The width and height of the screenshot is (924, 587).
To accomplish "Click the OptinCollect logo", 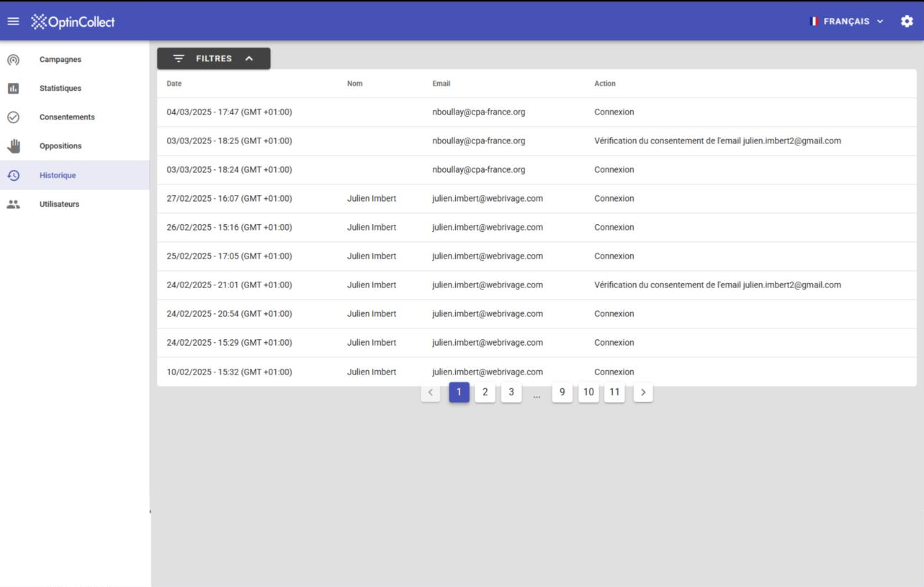I will (x=73, y=22).
